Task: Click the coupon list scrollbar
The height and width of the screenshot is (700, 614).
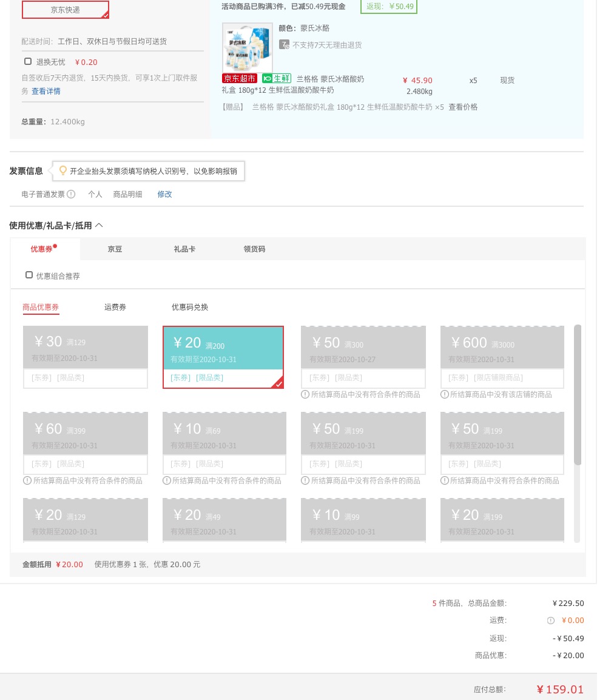Action: (x=578, y=395)
